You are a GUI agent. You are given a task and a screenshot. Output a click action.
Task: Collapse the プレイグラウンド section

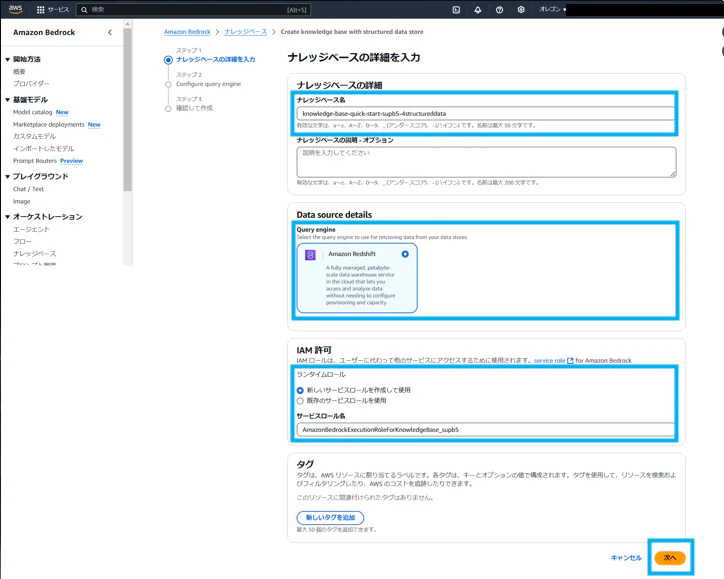[x=7, y=176]
